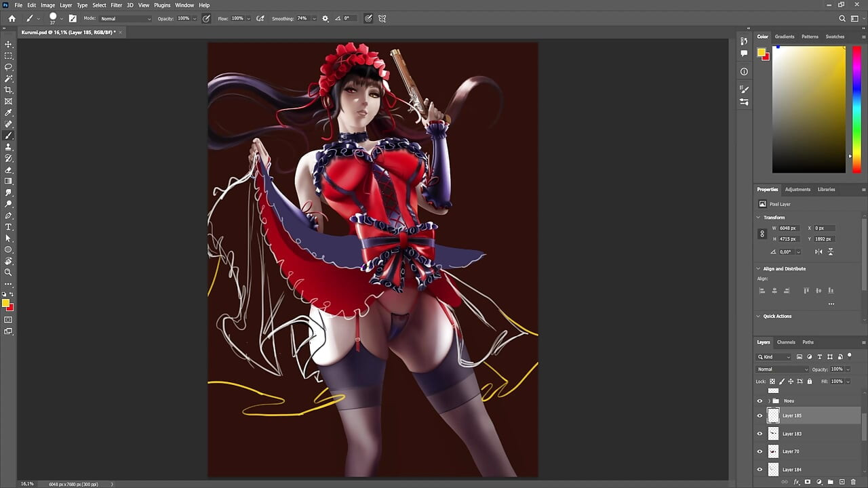Collapse the Align and Distribute section
The image size is (868, 488).
[x=759, y=269]
